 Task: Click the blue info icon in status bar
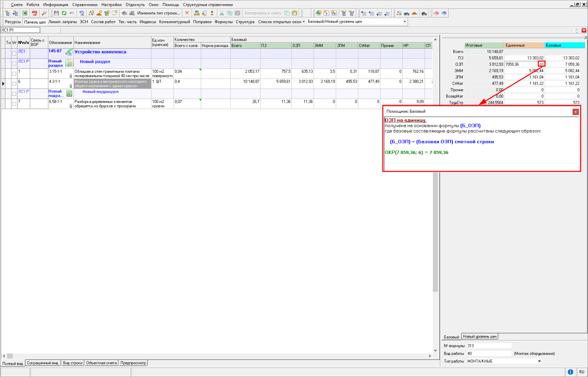[570, 372]
